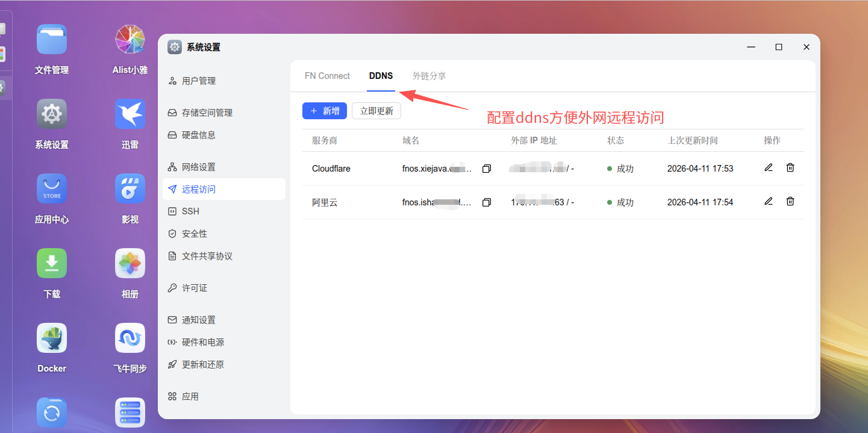Viewport: 868px width, 433px height.
Task: Open the 影视 media app
Action: [x=130, y=188]
